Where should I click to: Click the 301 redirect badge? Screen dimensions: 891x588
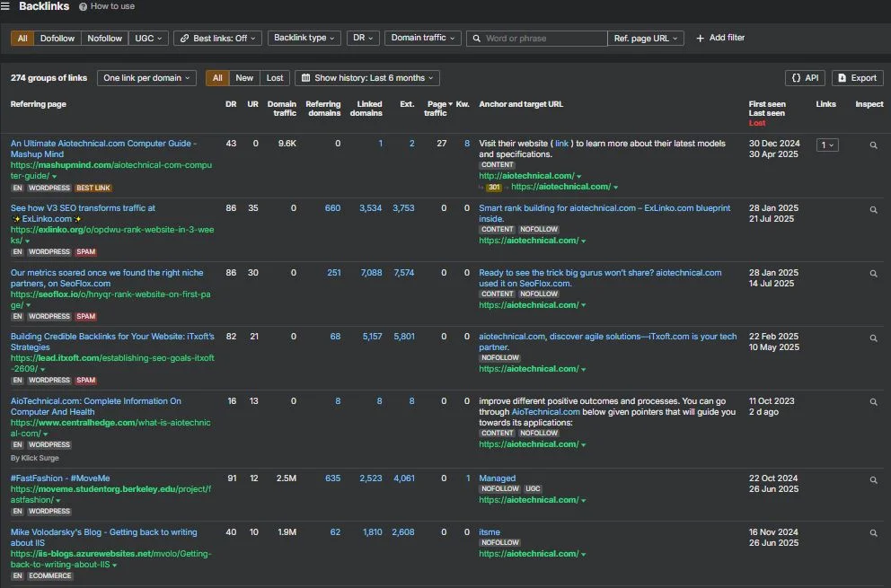click(494, 187)
